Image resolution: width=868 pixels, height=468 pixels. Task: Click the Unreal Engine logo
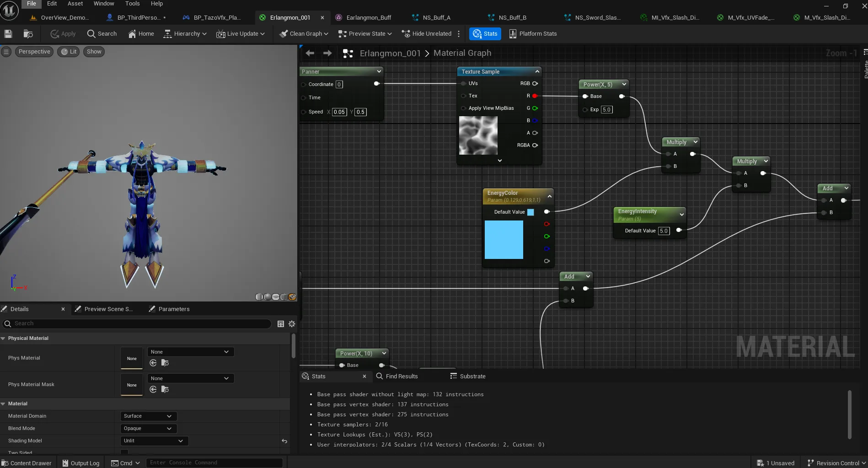click(x=9, y=11)
